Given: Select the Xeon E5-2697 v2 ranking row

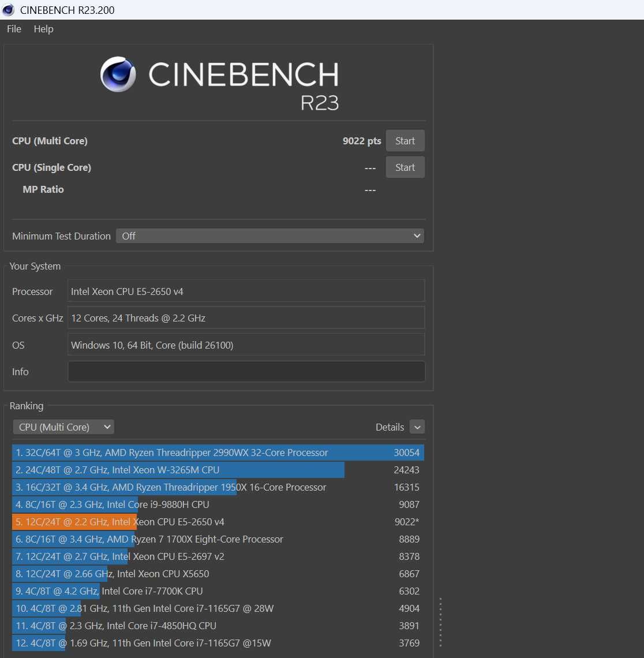Looking at the screenshot, I should point(218,556).
